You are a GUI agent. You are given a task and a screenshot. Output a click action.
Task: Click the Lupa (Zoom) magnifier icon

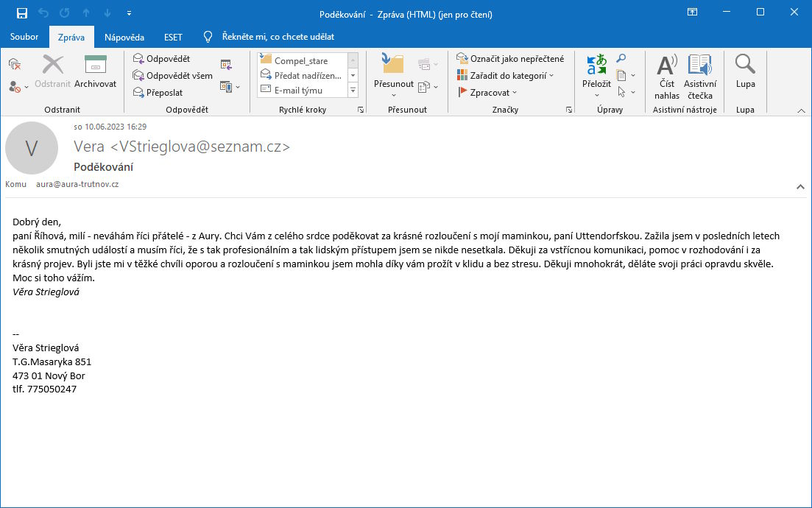point(745,67)
